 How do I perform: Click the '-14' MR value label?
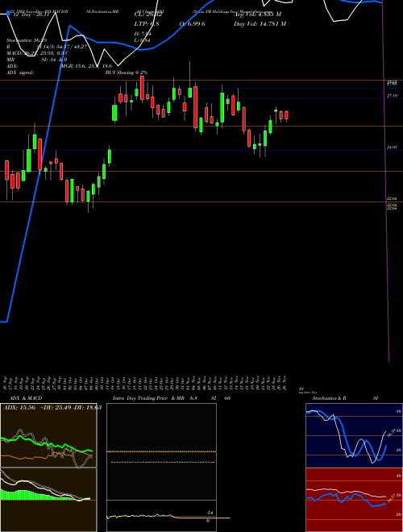pos(210,513)
